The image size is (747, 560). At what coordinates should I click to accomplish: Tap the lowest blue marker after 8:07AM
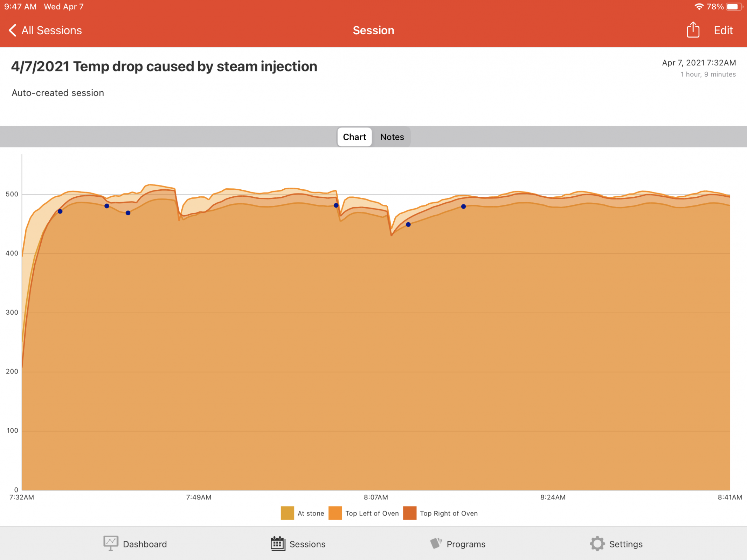[x=408, y=225]
